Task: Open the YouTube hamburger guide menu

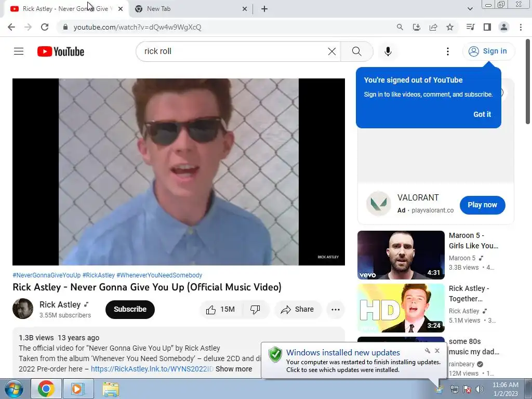Action: click(x=19, y=51)
